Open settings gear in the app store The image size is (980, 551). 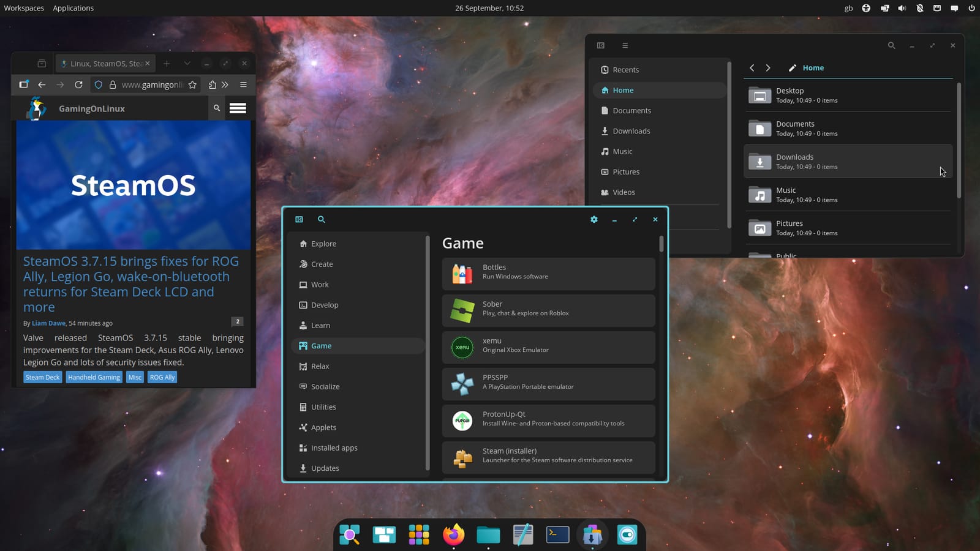[594, 219]
